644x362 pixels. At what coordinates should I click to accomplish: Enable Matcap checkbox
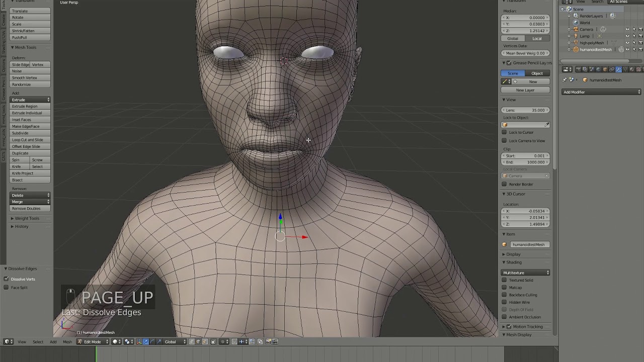tap(504, 288)
